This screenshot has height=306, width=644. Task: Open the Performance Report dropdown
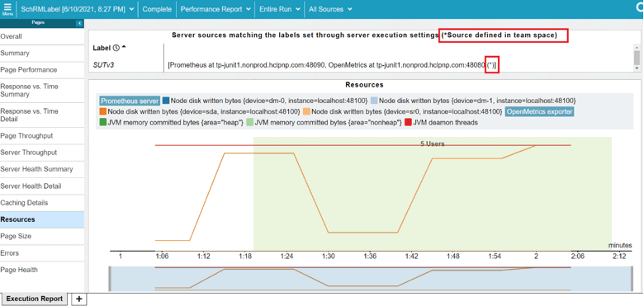click(216, 9)
